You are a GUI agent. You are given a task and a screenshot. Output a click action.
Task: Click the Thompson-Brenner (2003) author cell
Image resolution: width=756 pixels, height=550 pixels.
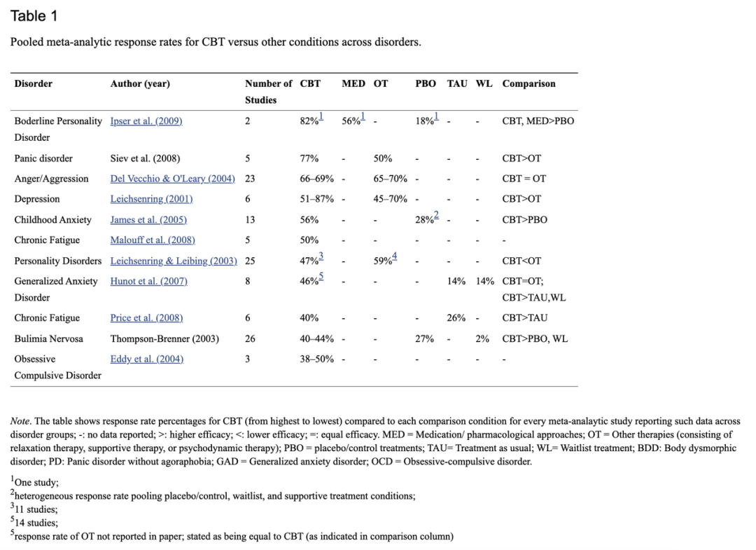[164, 338]
